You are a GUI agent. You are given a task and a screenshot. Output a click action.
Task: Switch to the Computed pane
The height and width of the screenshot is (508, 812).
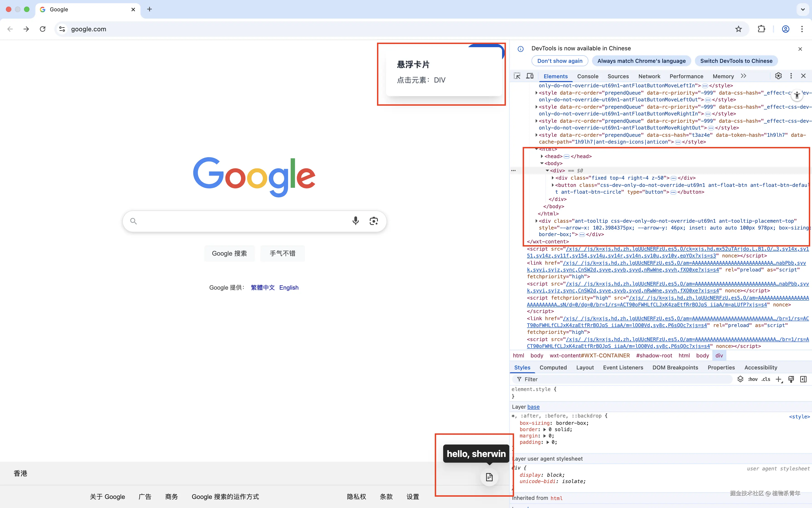click(553, 368)
